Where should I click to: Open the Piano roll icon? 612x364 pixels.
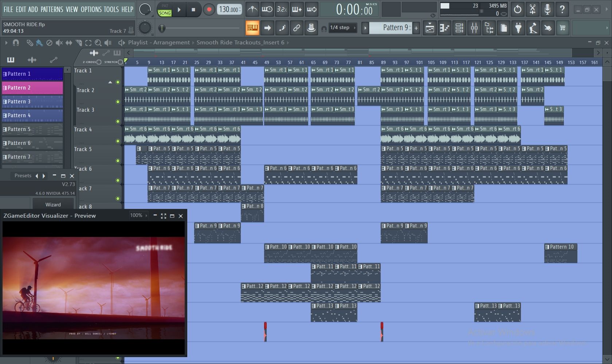tap(444, 28)
